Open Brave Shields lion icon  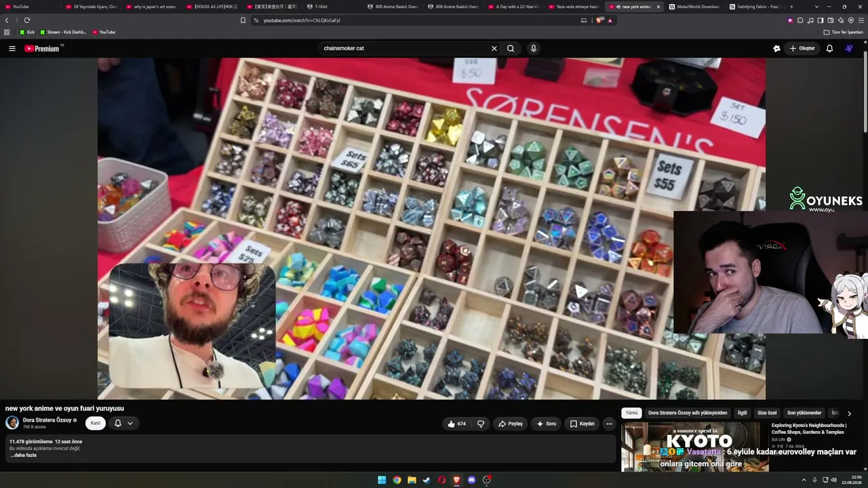(599, 20)
